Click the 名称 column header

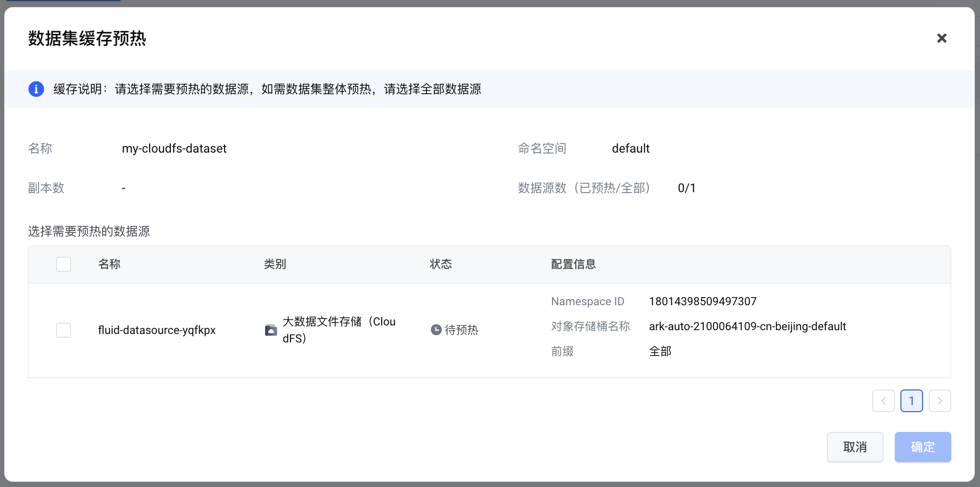pyautogui.click(x=110, y=264)
